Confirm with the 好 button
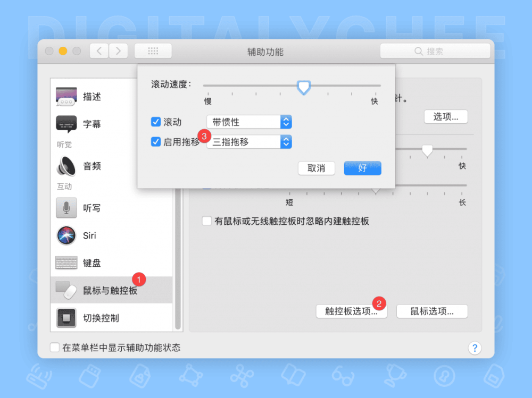532x398 pixels. point(362,168)
